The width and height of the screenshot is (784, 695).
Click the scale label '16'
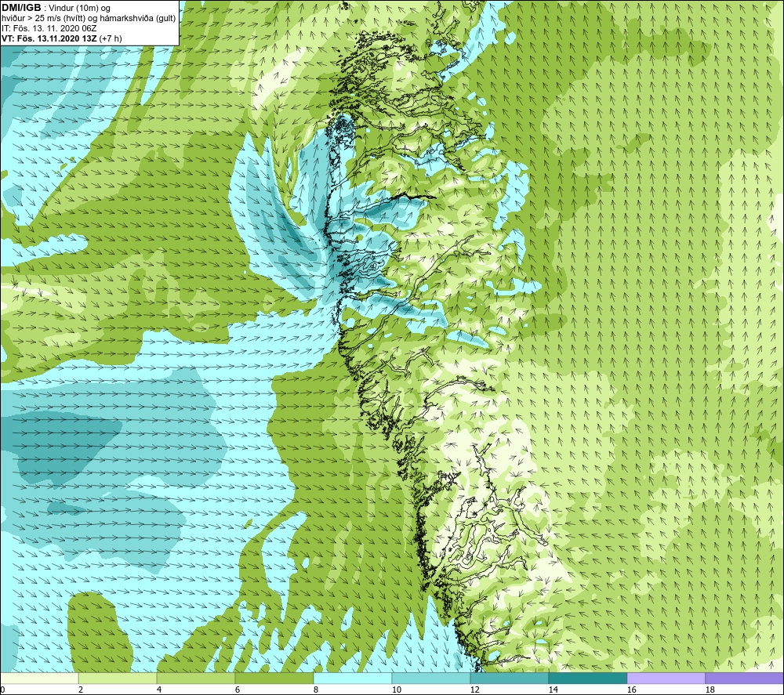click(631, 690)
